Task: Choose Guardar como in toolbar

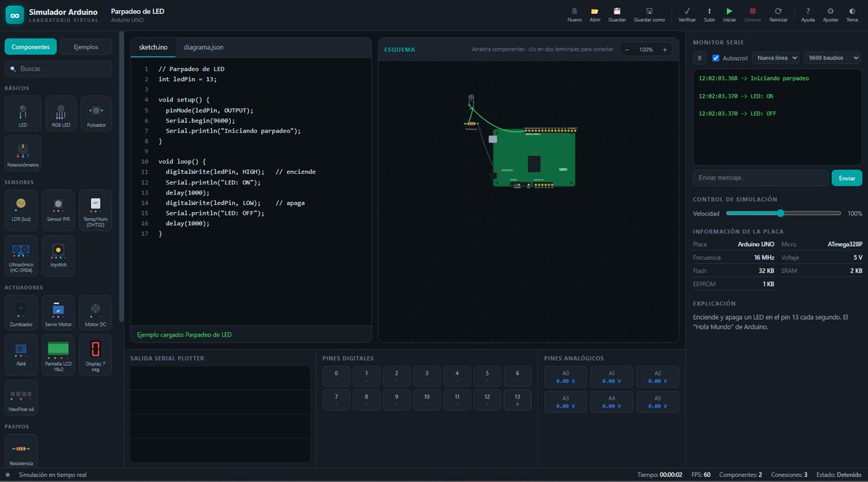Action: (649, 14)
